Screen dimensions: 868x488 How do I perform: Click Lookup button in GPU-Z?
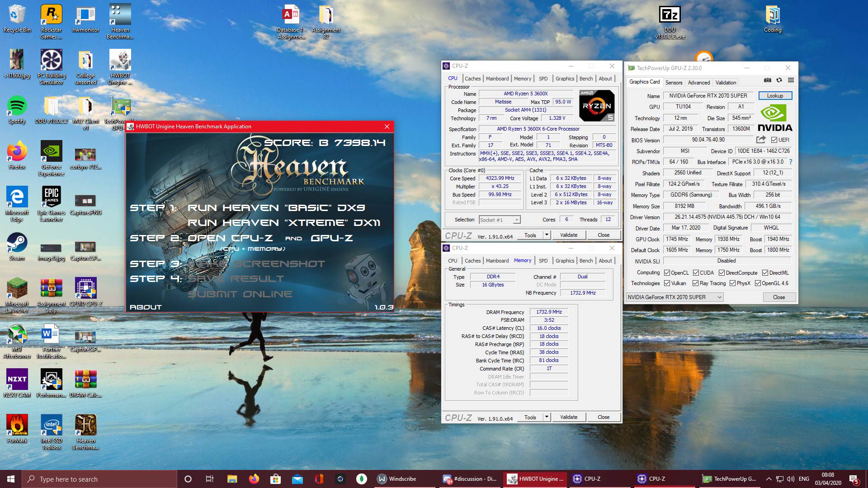[775, 96]
